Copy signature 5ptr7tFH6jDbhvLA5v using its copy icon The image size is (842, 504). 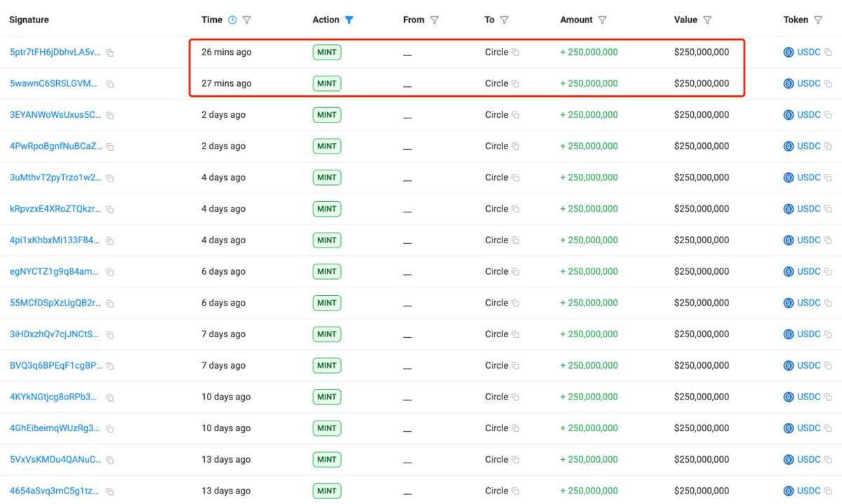tap(110, 52)
